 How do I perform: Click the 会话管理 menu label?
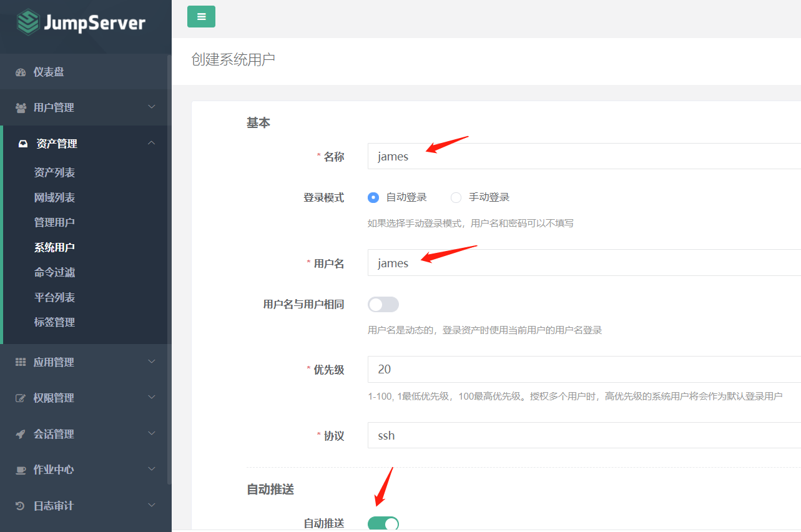tap(54, 434)
